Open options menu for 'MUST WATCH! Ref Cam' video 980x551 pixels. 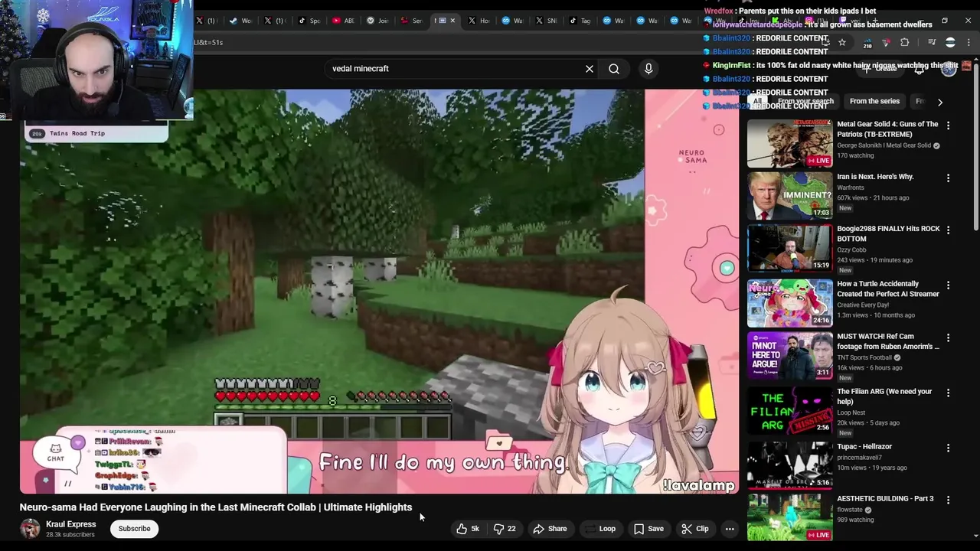[x=948, y=338]
